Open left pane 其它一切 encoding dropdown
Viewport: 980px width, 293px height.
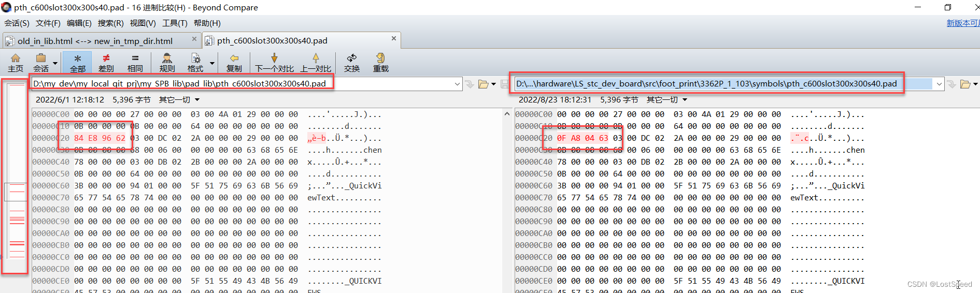pyautogui.click(x=179, y=100)
